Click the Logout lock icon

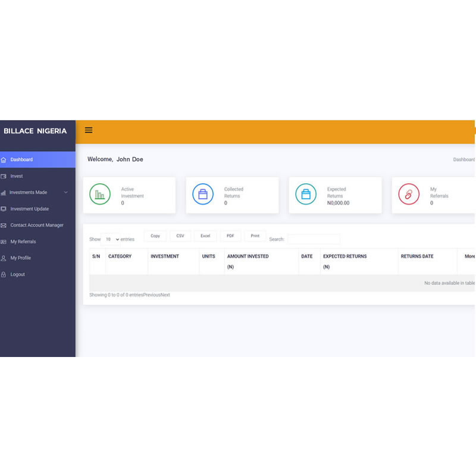click(x=4, y=274)
